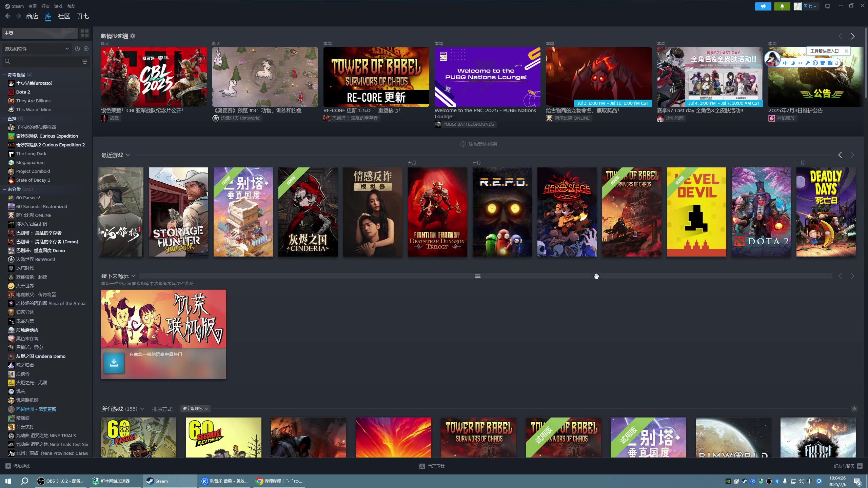Viewport: 868px width, 488px height.
Task: Toggle the recent activity clock filter
Action: coord(77,49)
